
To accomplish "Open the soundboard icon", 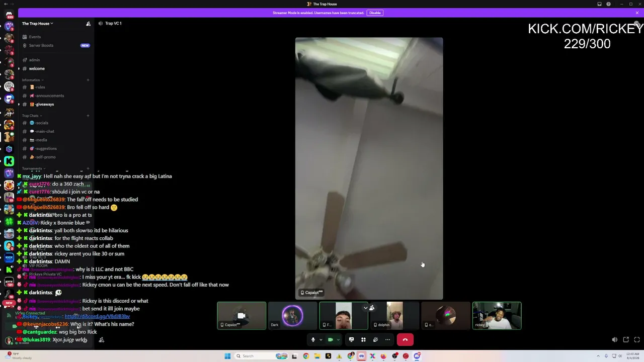I will point(375,340).
